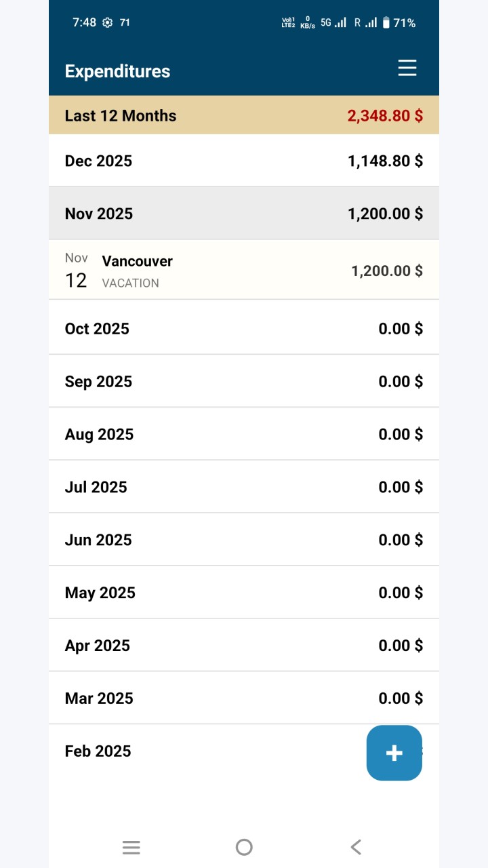Expand the Jun 2025 month row

pos(244,540)
